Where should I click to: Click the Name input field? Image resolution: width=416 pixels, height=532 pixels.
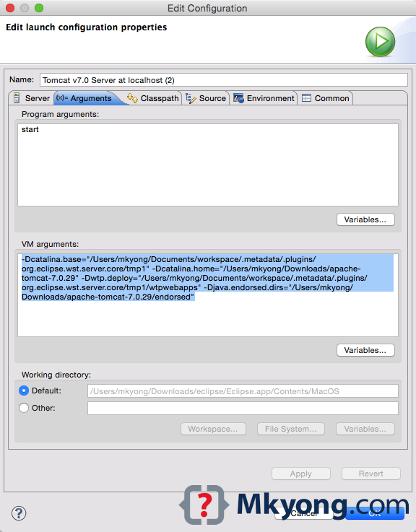pos(224,80)
